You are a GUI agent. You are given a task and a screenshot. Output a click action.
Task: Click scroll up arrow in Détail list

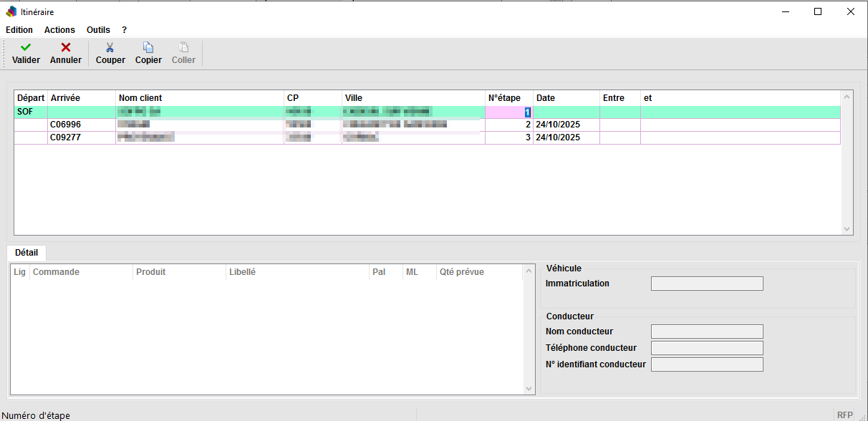(529, 271)
